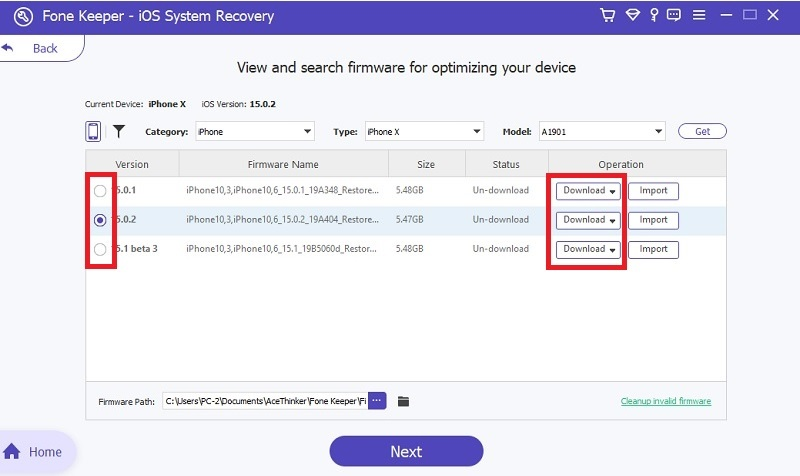Open firmware folder icon next to path
The height and width of the screenshot is (476, 800).
pyautogui.click(x=403, y=402)
